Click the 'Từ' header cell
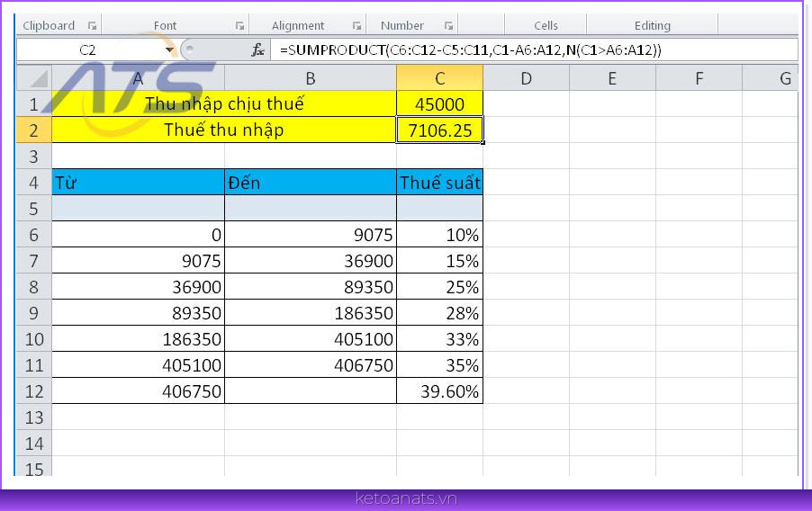812x511 pixels. 139,183
